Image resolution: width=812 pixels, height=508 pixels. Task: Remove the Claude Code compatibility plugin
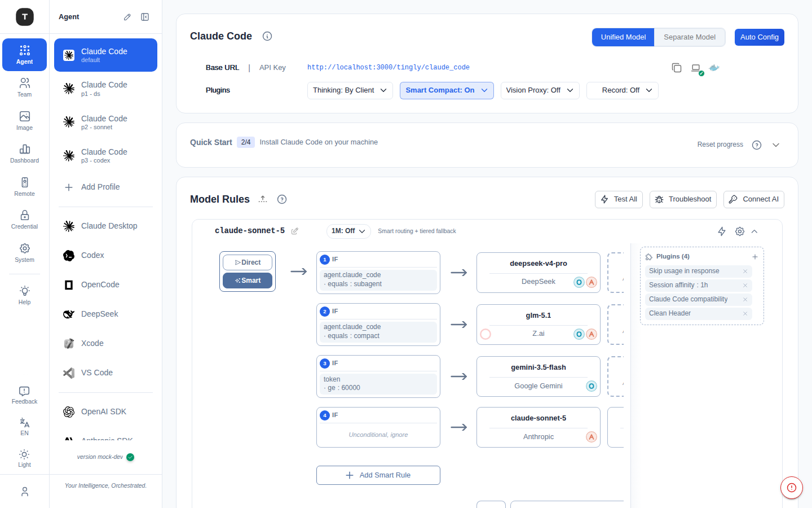[745, 299]
